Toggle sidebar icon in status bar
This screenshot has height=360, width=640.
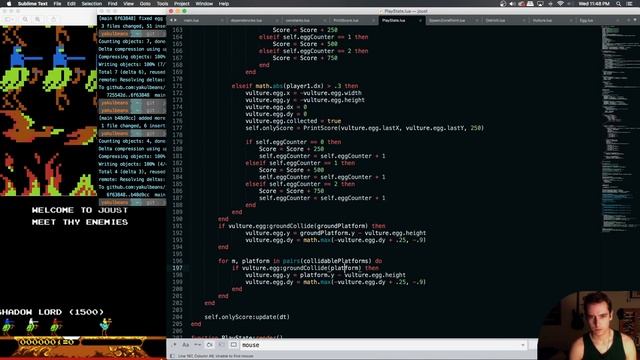(172, 356)
